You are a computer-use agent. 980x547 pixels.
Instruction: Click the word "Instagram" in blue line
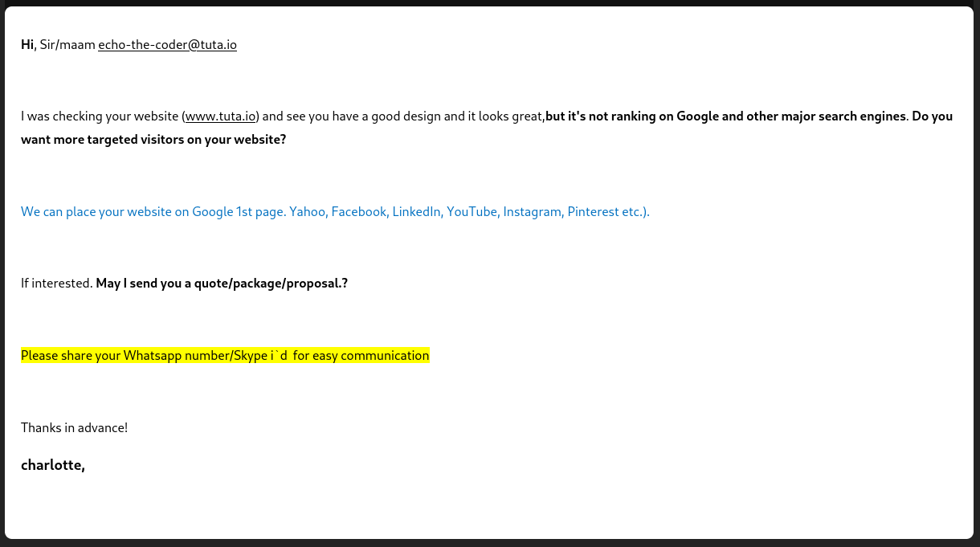(x=532, y=212)
